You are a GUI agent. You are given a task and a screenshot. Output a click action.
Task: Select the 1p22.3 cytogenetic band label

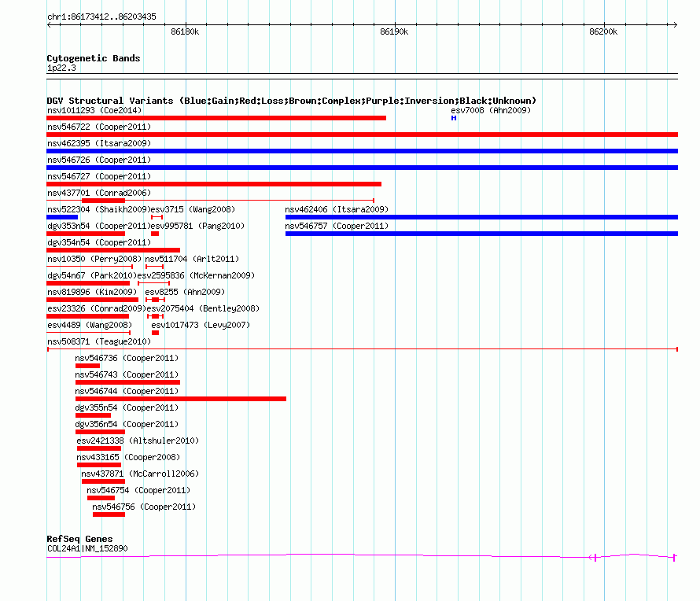tap(61, 68)
